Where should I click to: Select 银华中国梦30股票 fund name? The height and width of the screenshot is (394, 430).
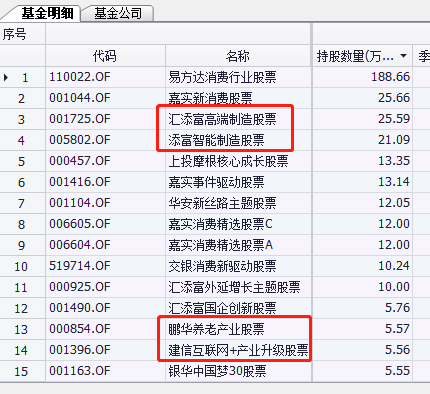(x=217, y=371)
